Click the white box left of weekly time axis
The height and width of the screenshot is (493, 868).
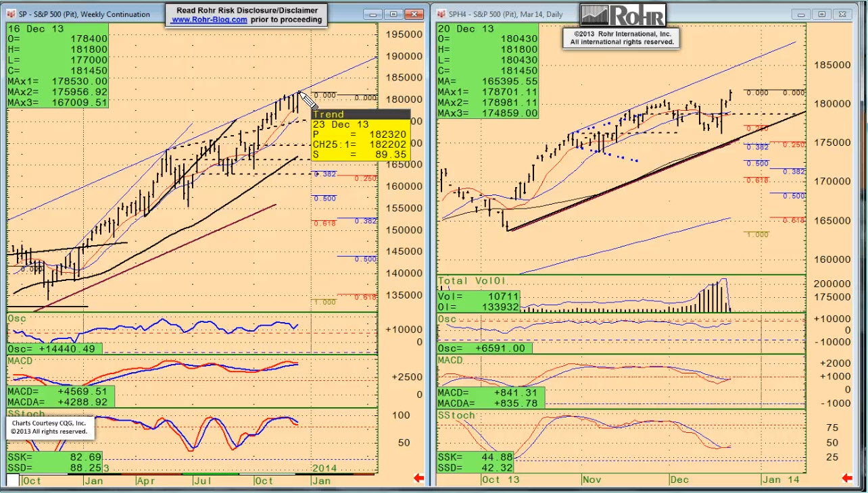(12, 480)
